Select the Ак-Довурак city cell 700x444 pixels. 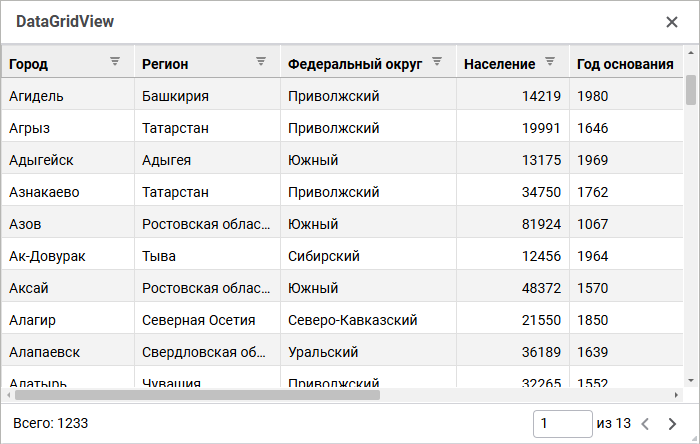pyautogui.click(x=68, y=256)
